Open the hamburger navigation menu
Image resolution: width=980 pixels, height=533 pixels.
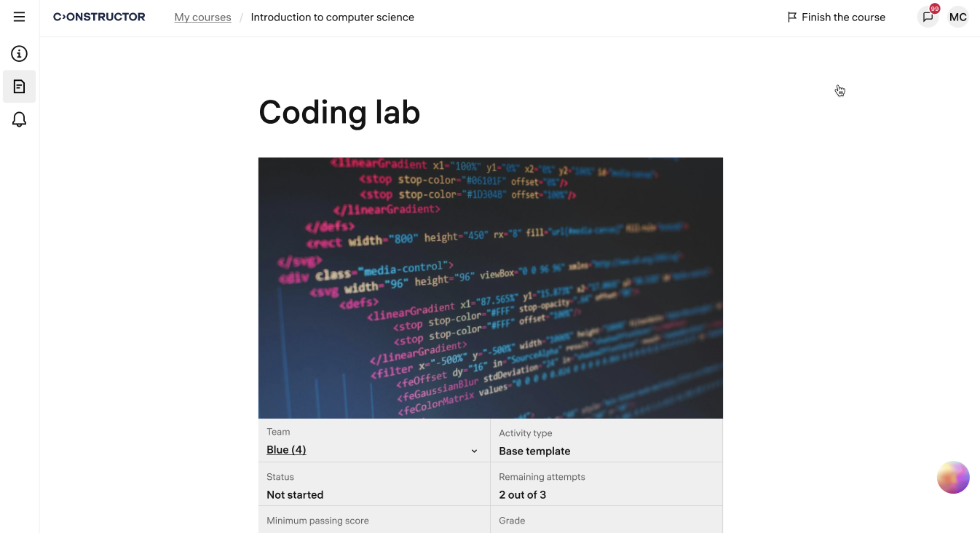[19, 17]
